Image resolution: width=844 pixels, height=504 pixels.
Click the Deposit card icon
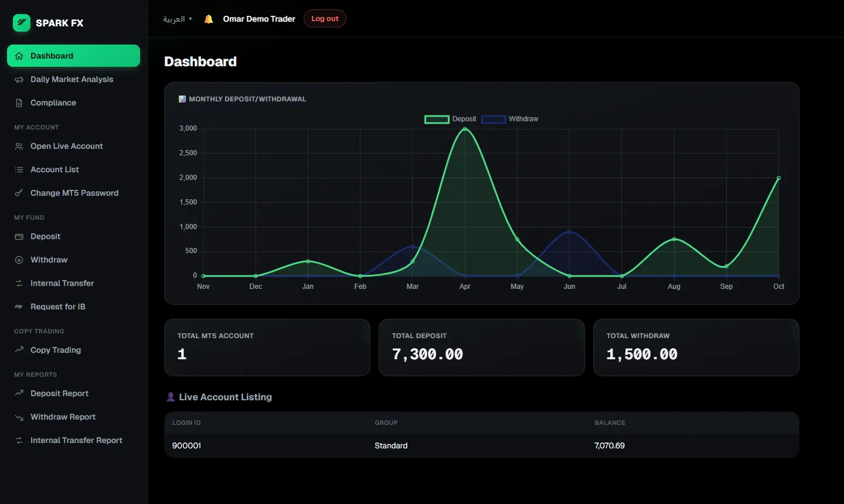pyautogui.click(x=19, y=237)
